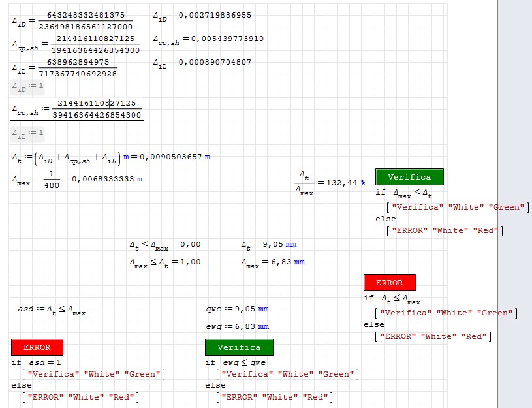Click the asd := Δt ≤ Δmax definition
This screenshot has height=408, width=532.
pos(52,309)
